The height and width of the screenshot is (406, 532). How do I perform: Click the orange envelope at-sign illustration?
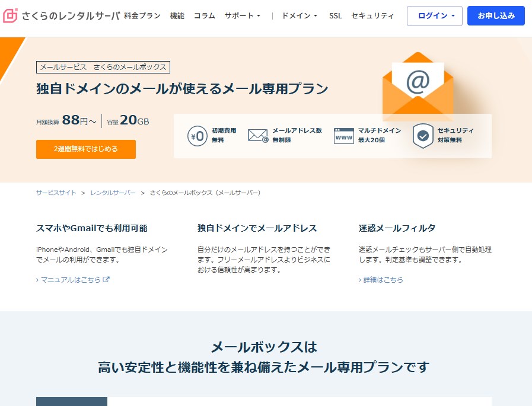[x=418, y=85]
